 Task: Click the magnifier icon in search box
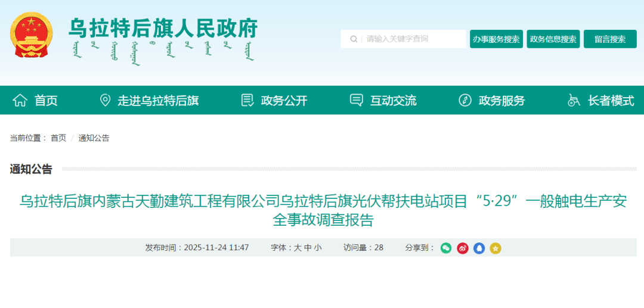(x=354, y=39)
